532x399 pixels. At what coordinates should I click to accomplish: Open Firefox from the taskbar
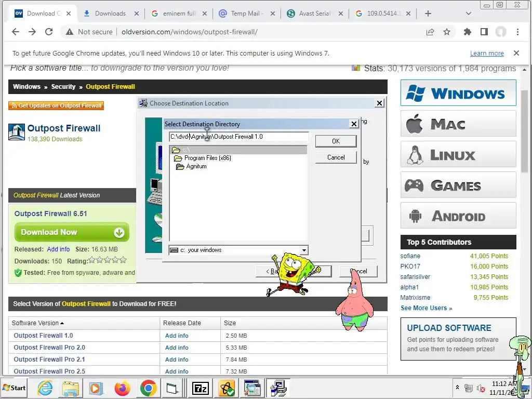(x=122, y=388)
